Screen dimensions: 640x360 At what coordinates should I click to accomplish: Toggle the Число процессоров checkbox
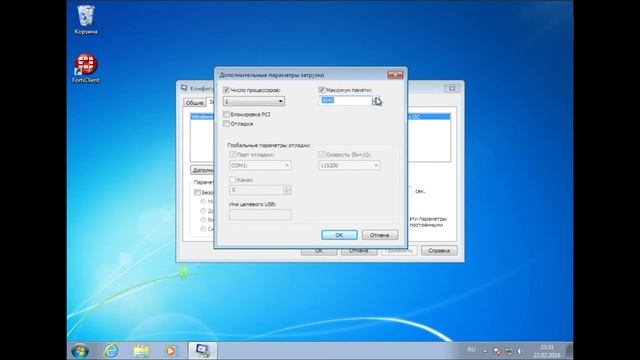(226, 90)
